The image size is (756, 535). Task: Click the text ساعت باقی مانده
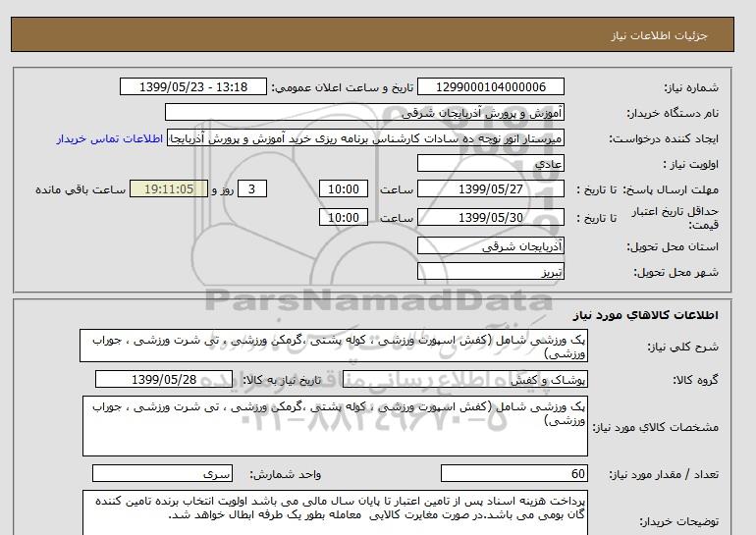[x=81, y=189]
